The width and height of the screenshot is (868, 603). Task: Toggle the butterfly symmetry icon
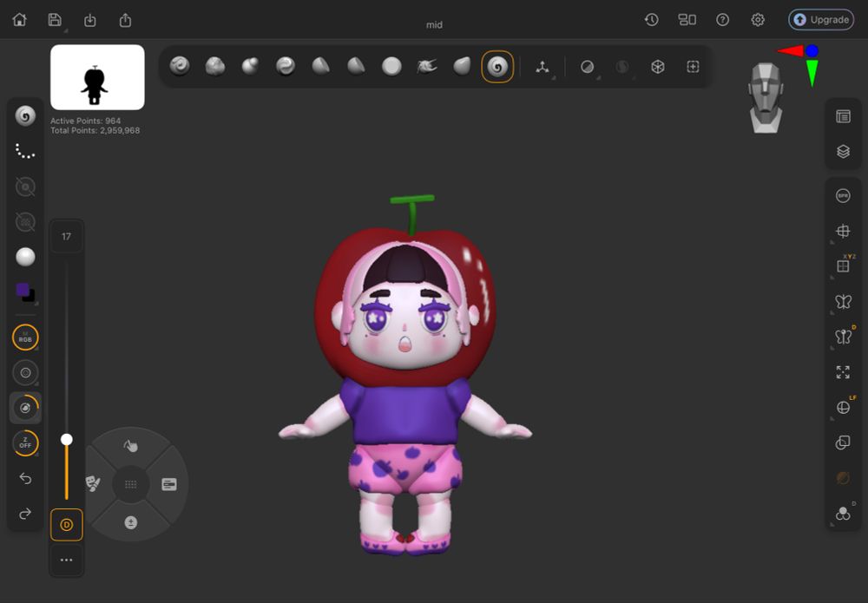843,302
